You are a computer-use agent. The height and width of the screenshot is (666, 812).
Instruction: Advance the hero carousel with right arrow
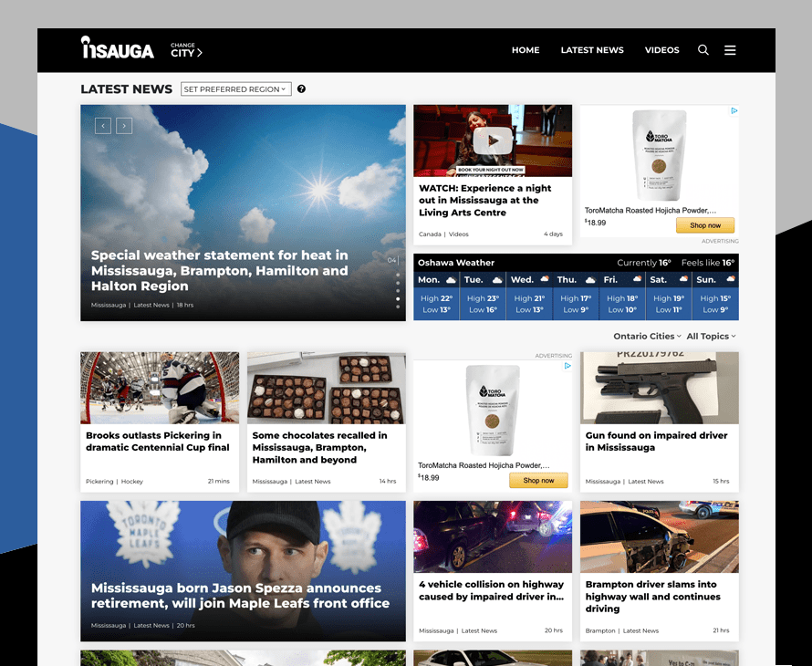(124, 126)
